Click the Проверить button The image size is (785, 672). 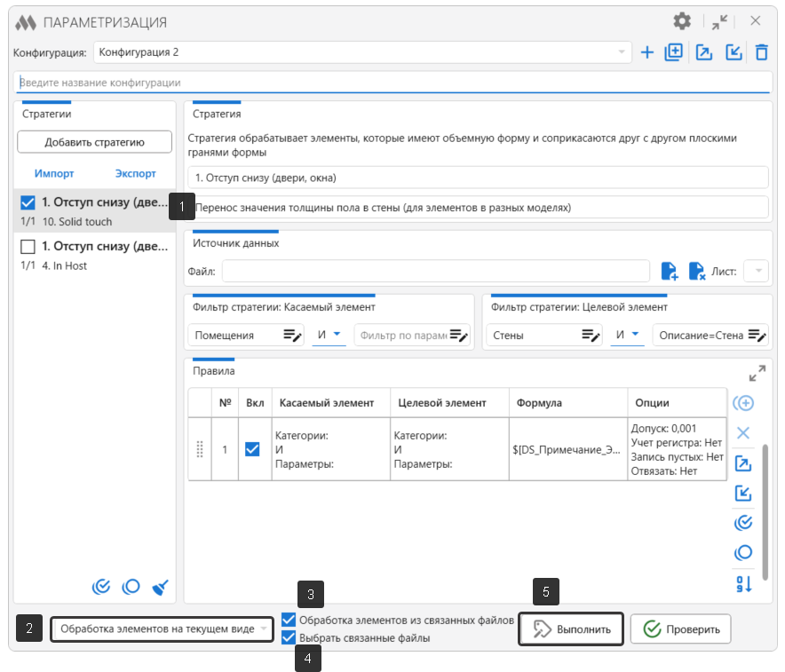680,629
